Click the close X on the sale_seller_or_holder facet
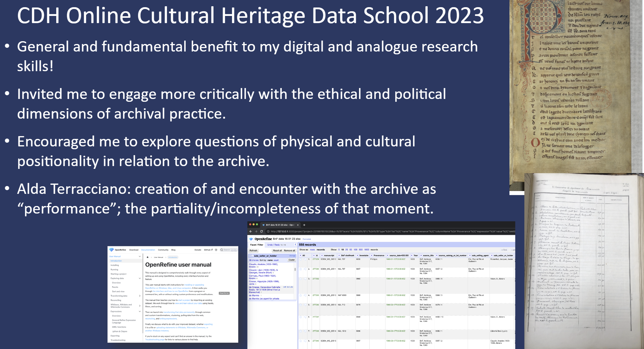Screen dimensions: 644x349 coord(250,255)
